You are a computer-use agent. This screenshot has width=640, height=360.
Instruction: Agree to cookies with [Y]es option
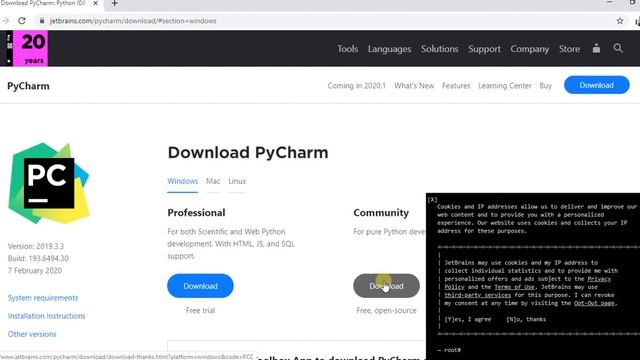tap(468, 319)
